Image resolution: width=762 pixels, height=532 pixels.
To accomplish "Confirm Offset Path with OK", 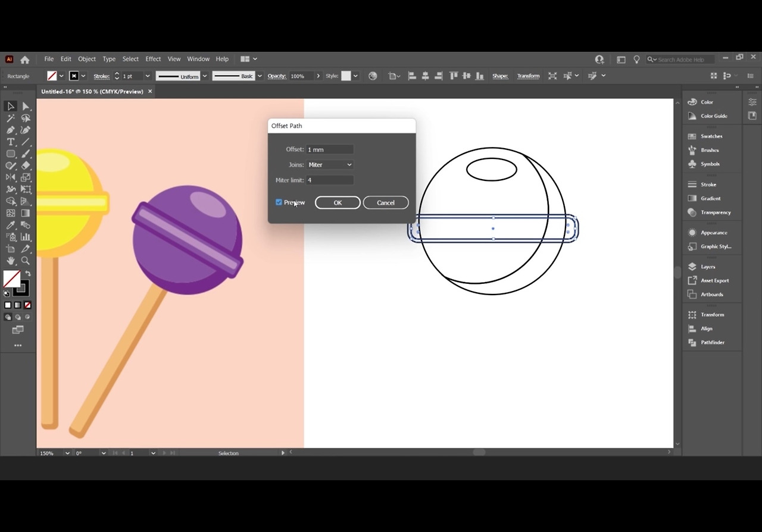I will point(338,203).
